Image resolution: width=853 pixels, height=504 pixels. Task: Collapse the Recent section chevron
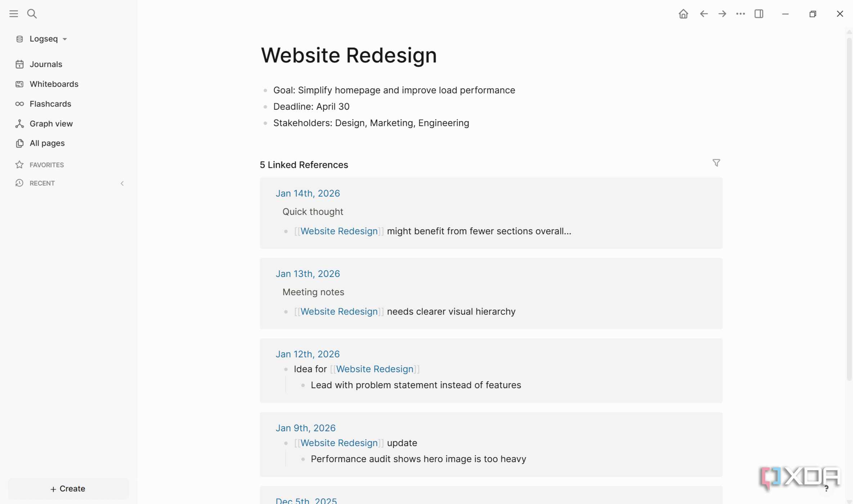coord(122,183)
